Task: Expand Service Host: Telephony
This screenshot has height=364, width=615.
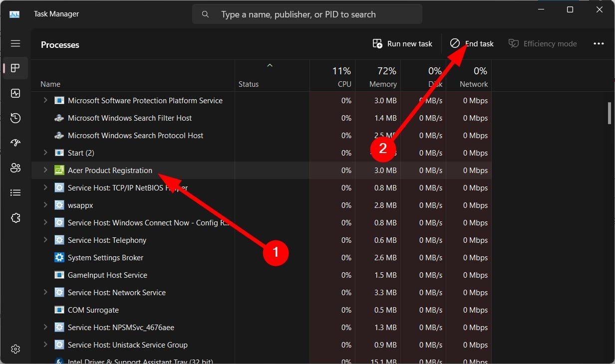Action: [x=45, y=240]
